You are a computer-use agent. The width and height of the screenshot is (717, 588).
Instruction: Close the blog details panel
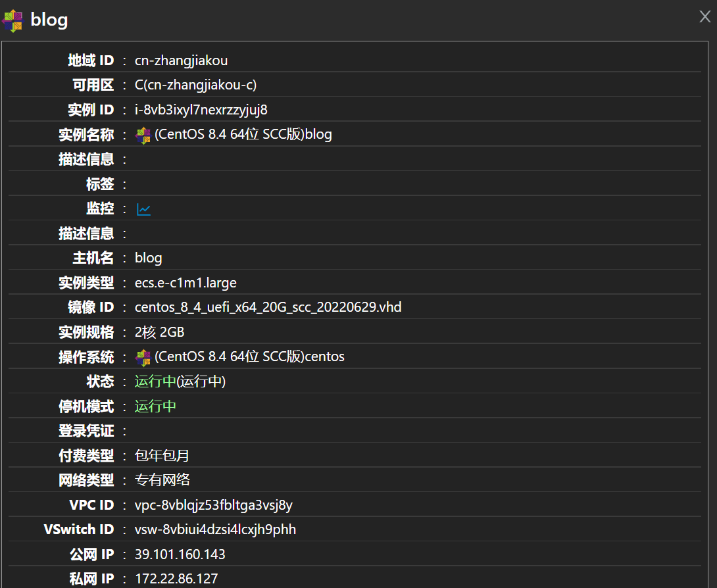[705, 17]
